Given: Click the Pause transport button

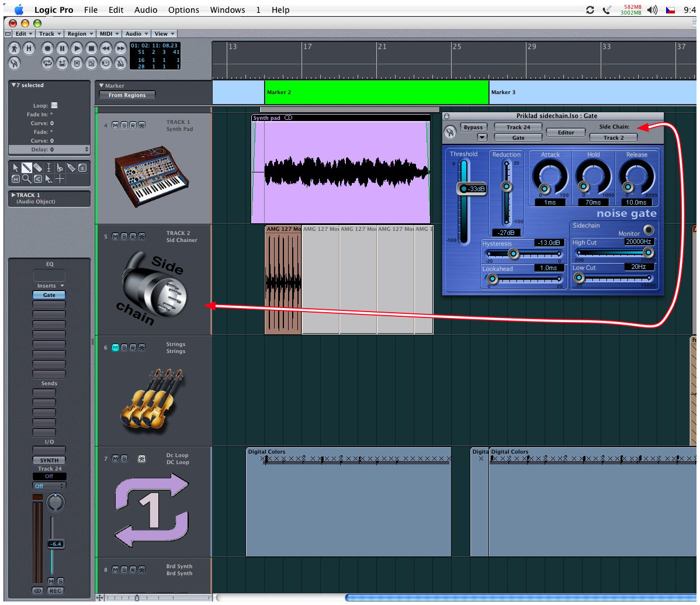Looking at the screenshot, I should 62,48.
